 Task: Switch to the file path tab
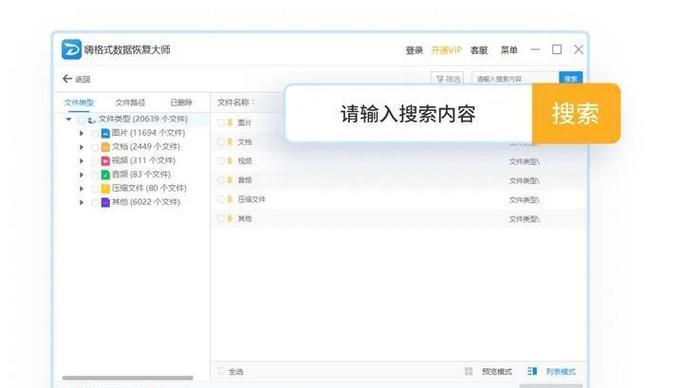click(130, 102)
